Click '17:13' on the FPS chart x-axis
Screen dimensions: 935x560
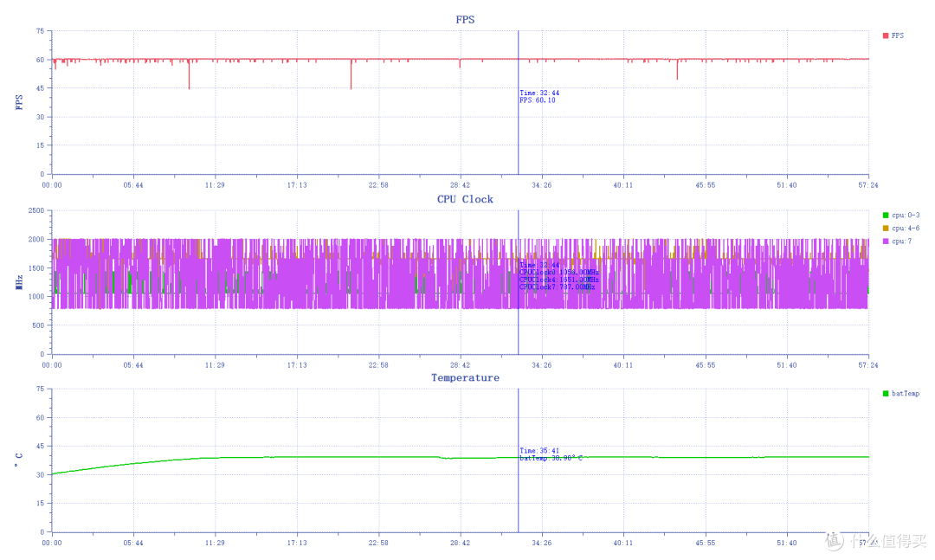pos(297,185)
